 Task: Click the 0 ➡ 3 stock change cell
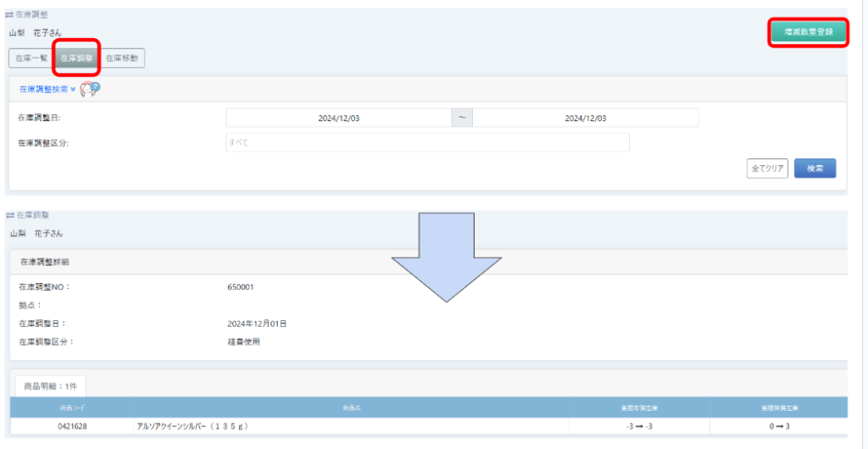click(x=778, y=427)
